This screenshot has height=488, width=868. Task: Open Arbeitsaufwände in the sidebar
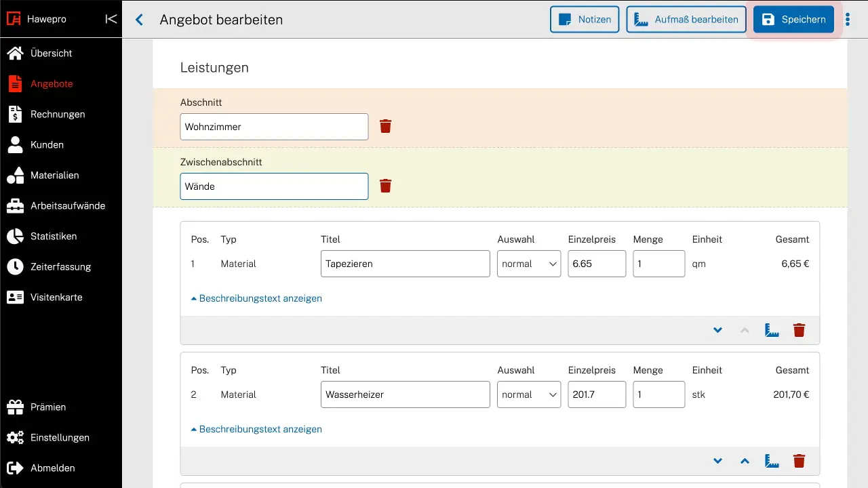click(61, 205)
